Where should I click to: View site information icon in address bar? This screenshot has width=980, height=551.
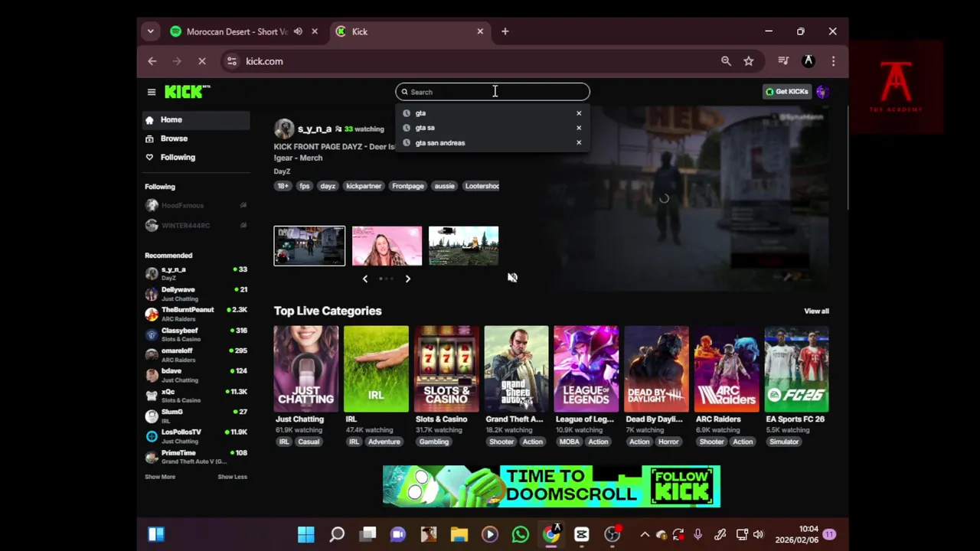click(232, 61)
